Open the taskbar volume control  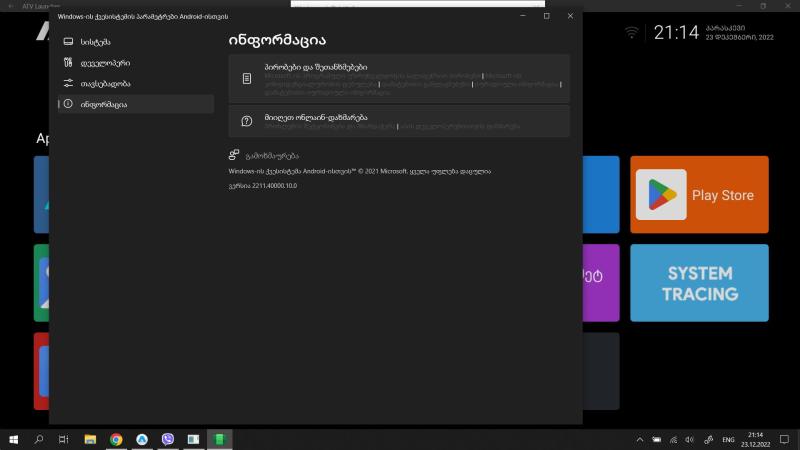[689, 439]
